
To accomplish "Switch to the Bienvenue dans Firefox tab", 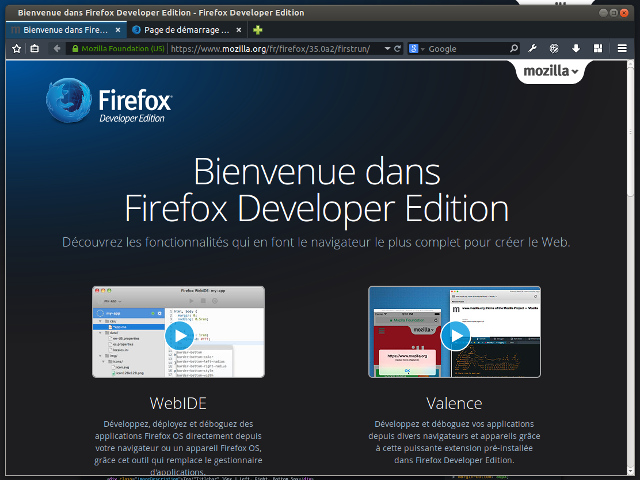I will (x=65, y=30).
